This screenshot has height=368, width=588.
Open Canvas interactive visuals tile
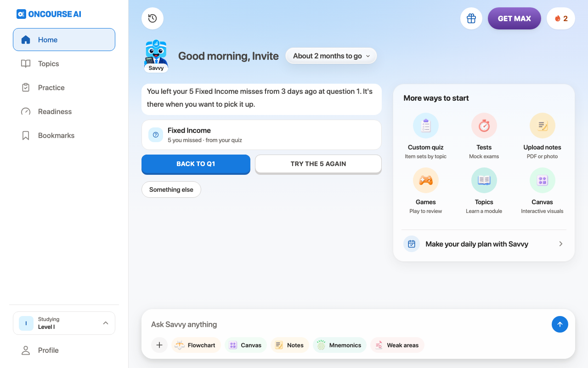[x=543, y=191]
